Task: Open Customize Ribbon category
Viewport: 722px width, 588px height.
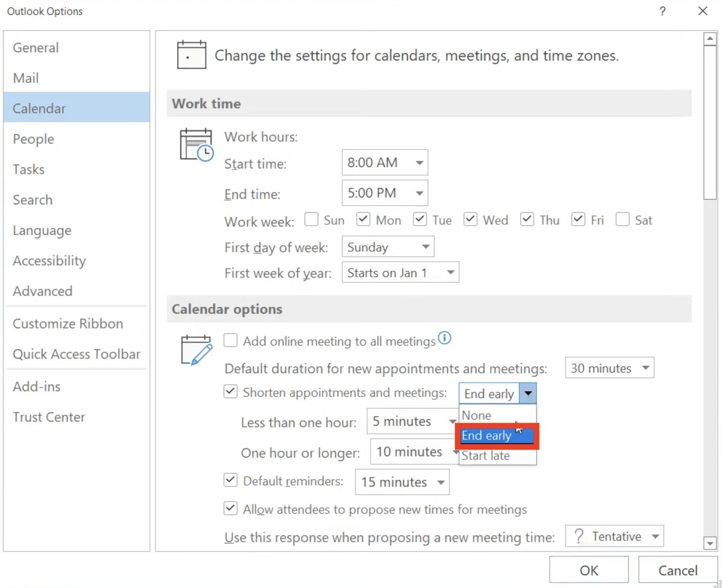Action: point(77,323)
